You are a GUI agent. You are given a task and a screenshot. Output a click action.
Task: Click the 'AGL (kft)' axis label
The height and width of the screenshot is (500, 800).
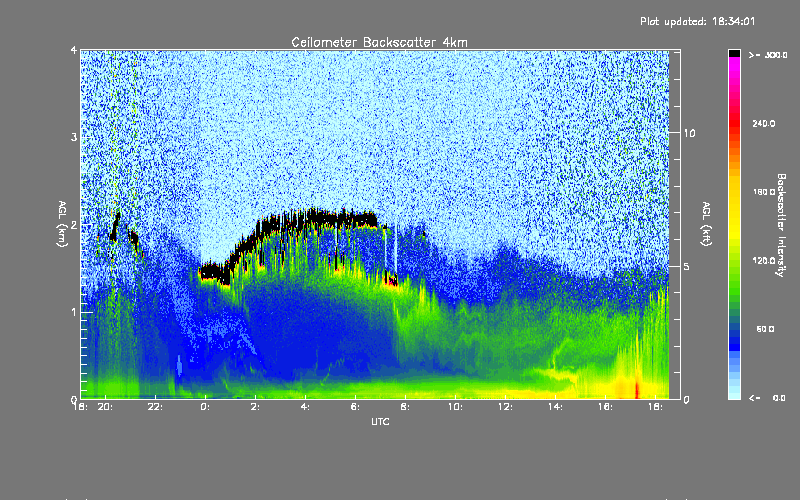[x=707, y=224]
